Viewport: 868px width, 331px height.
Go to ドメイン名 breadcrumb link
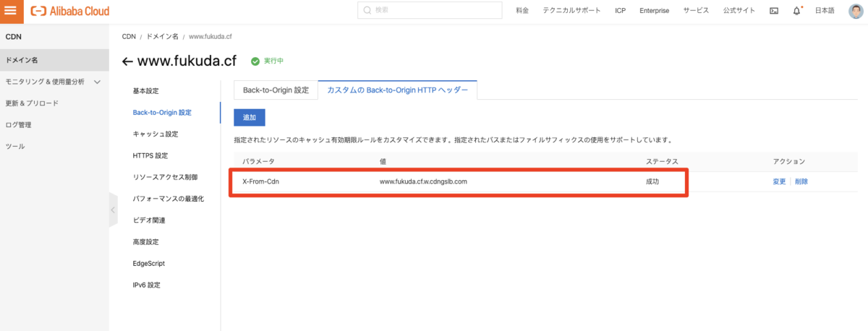coord(162,36)
